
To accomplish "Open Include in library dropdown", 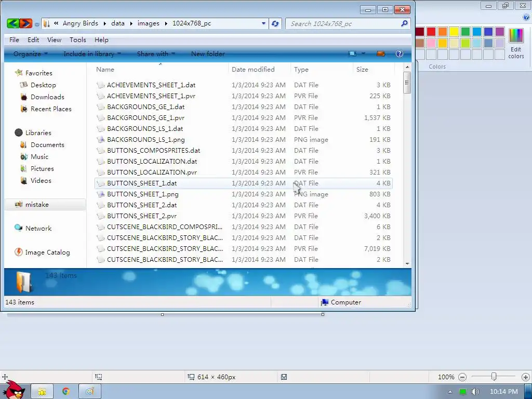I will (x=92, y=54).
